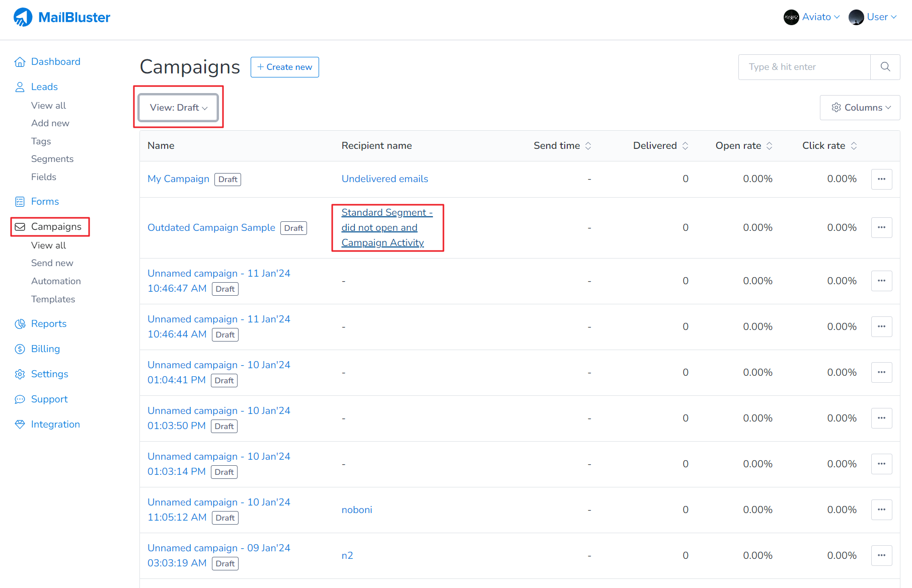
Task: Open more options for My Campaign row
Action: [x=881, y=179]
